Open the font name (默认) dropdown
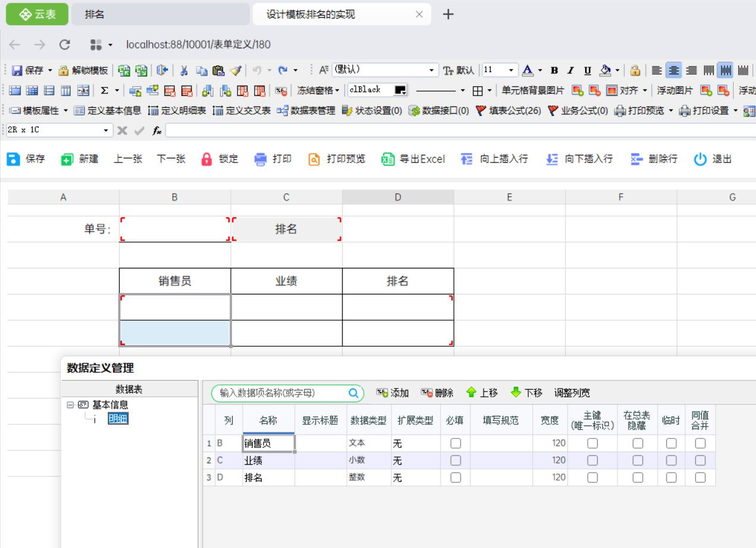The height and width of the screenshot is (548, 756). pyautogui.click(x=432, y=70)
